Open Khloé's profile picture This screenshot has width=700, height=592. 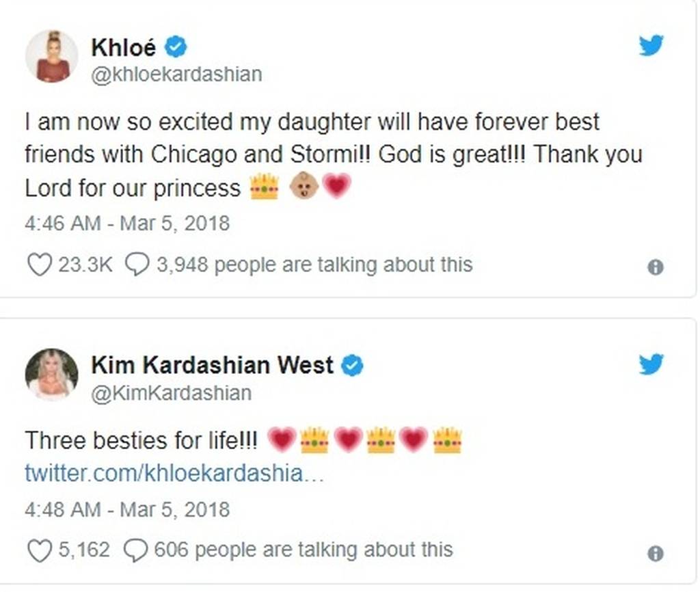tap(51, 56)
